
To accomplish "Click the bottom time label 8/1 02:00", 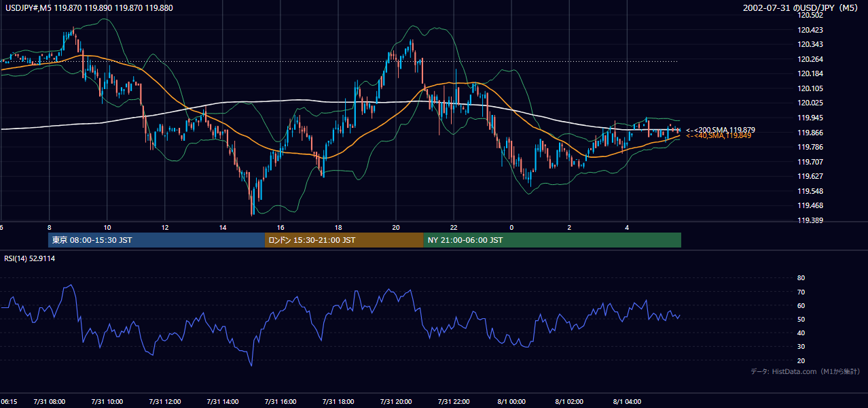I will [x=569, y=402].
